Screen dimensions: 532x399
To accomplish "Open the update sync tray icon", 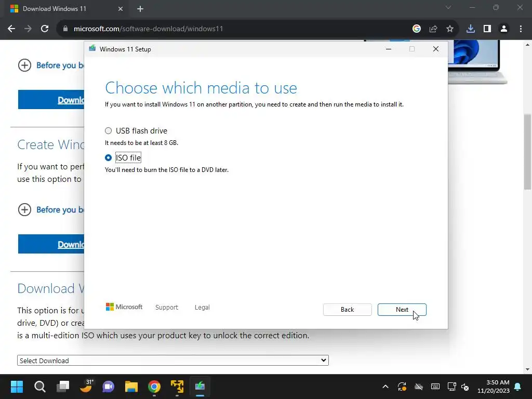I will pyautogui.click(x=402, y=387).
